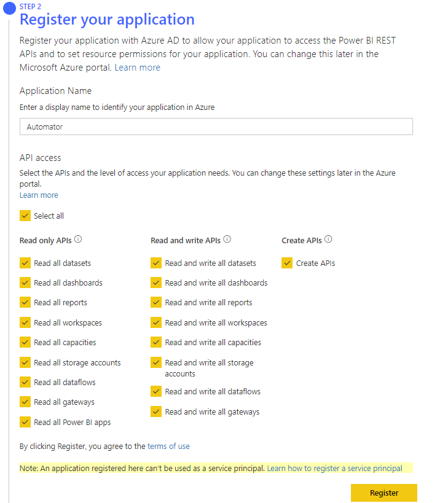Screen dimensions: 448x503
Task: Toggle Read and write all workspaces
Action: tap(156, 322)
